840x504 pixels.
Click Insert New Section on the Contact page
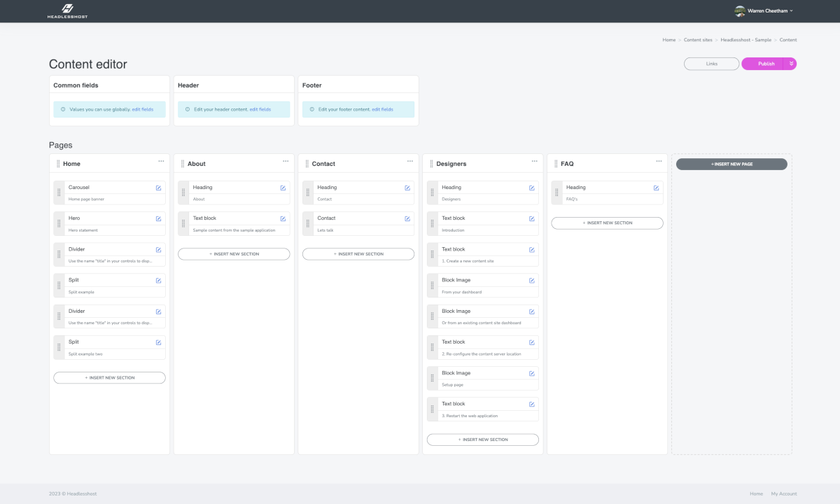click(358, 253)
